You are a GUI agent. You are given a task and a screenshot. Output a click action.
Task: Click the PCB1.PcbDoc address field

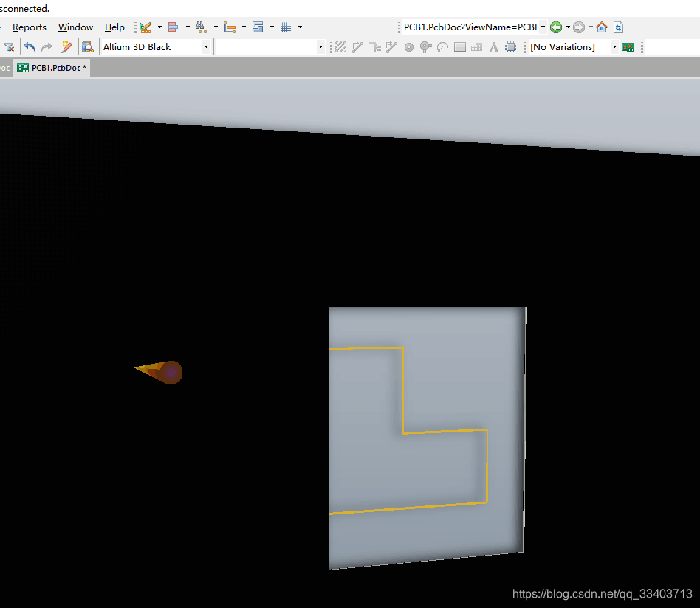(470, 27)
